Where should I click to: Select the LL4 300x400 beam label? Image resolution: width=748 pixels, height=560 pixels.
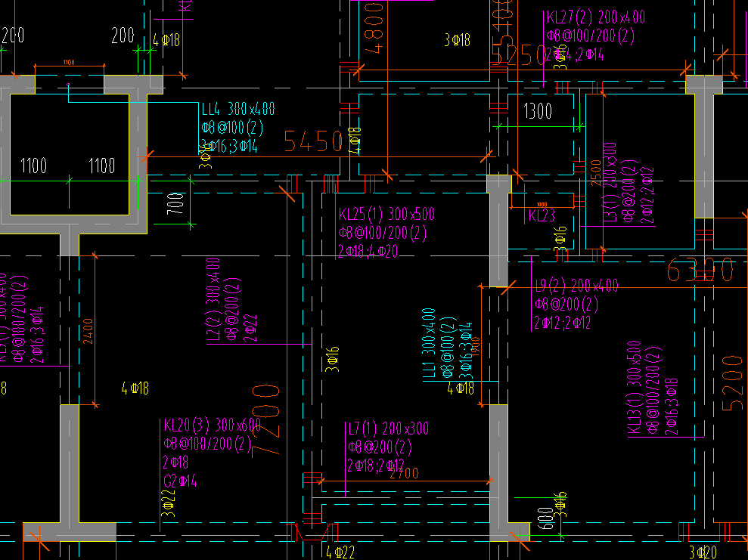[x=238, y=109]
